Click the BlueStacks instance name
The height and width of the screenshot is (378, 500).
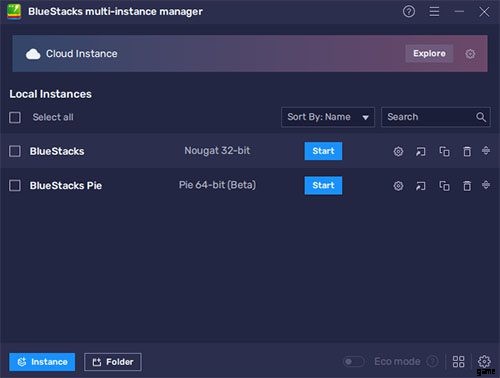point(57,151)
